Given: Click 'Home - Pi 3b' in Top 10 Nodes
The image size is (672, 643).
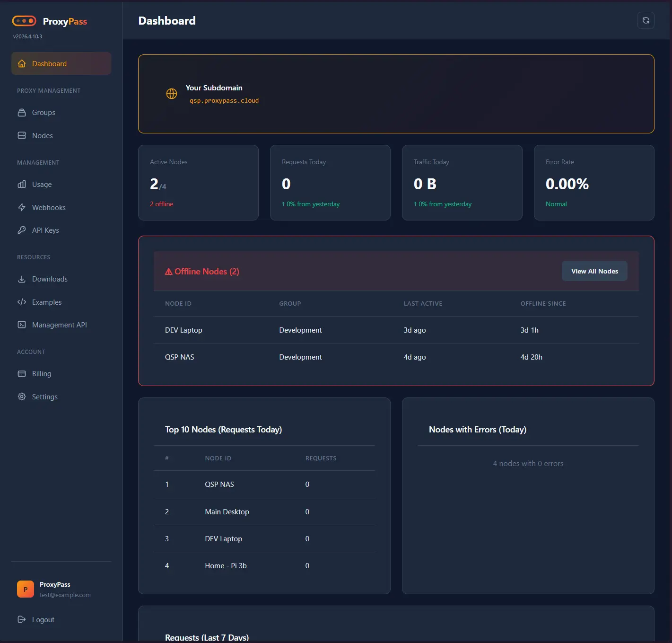Looking at the screenshot, I should click(226, 566).
